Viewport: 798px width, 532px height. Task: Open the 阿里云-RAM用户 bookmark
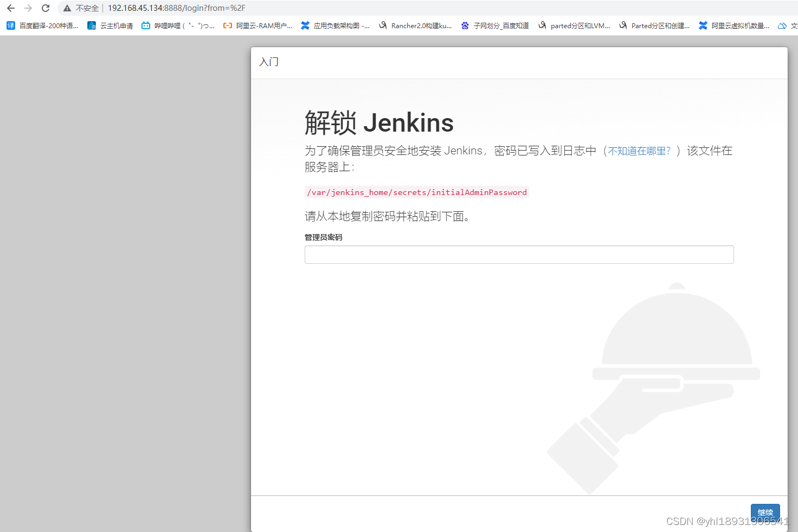click(258, 25)
